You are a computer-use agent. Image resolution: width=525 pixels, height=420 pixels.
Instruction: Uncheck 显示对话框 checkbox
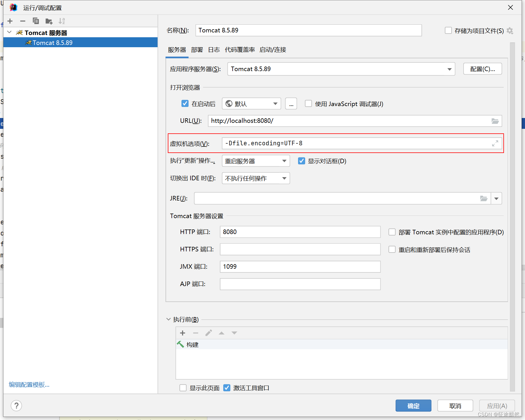coord(301,161)
